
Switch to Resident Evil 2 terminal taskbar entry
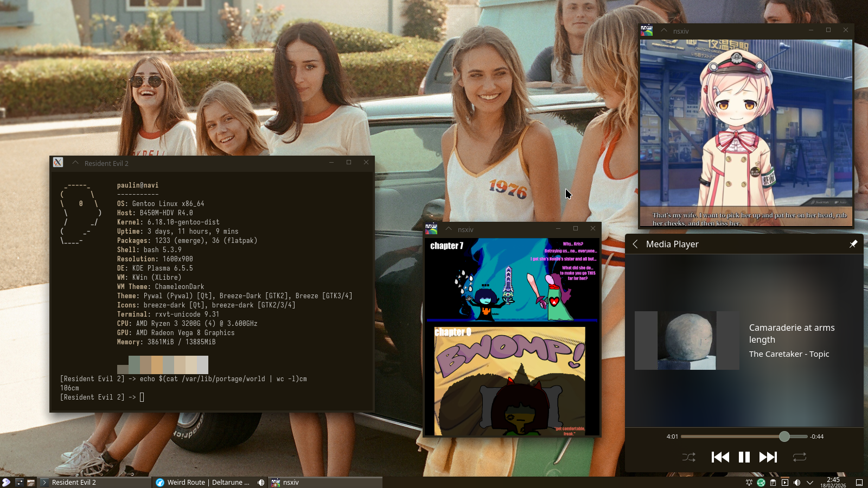tap(94, 482)
